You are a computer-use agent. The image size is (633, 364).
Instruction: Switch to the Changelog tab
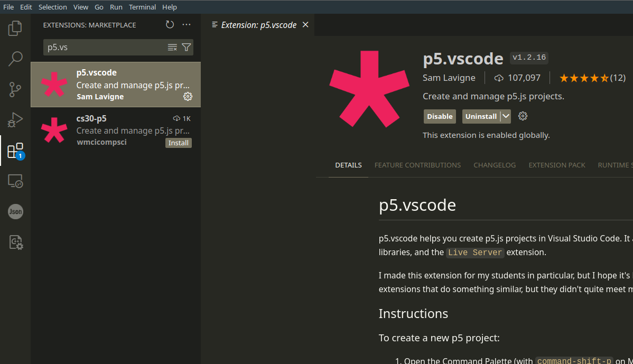click(495, 165)
